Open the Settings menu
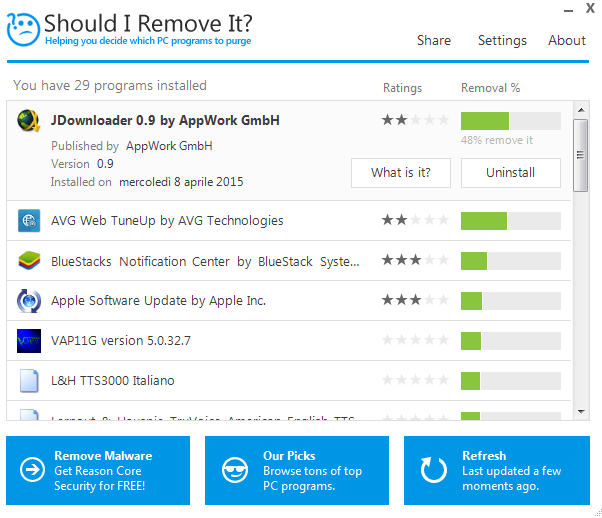Image resolution: width=602 pixels, height=518 pixels. coord(502,40)
